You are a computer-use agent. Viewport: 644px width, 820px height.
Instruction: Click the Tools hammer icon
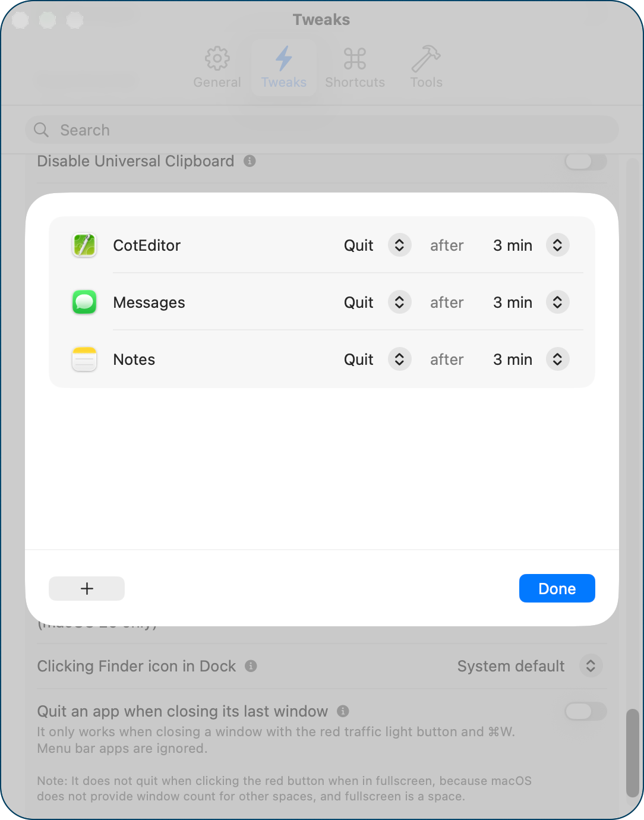(x=426, y=58)
